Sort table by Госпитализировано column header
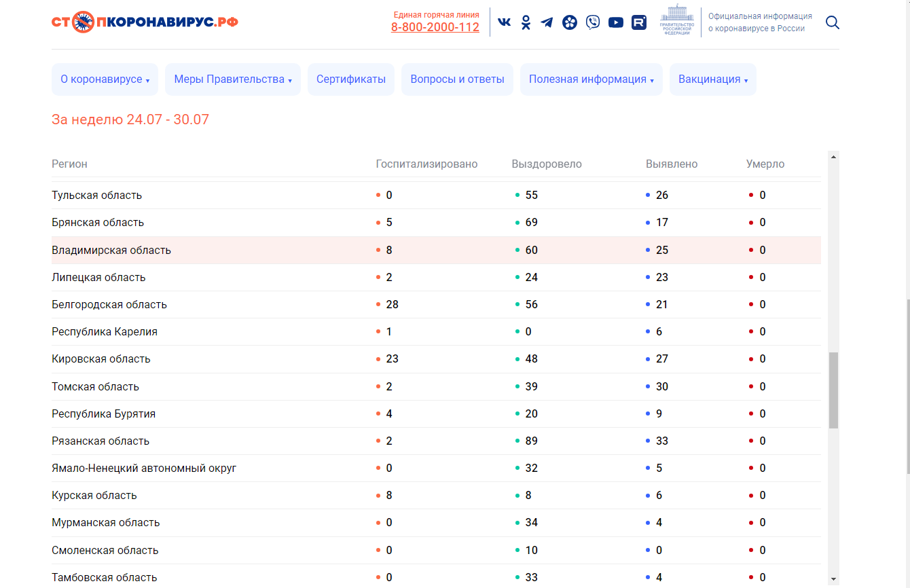This screenshot has width=910, height=588. pos(426,164)
